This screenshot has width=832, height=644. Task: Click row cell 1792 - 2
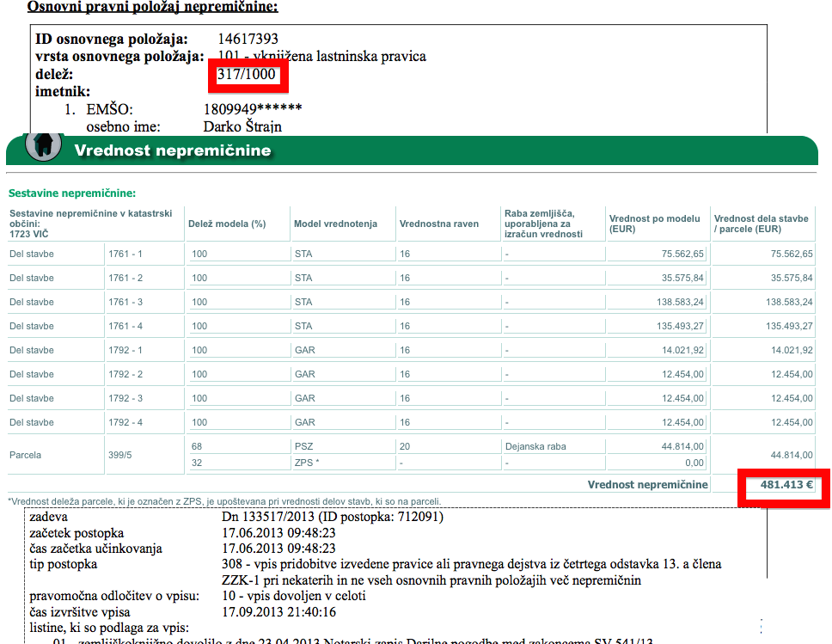[125, 374]
